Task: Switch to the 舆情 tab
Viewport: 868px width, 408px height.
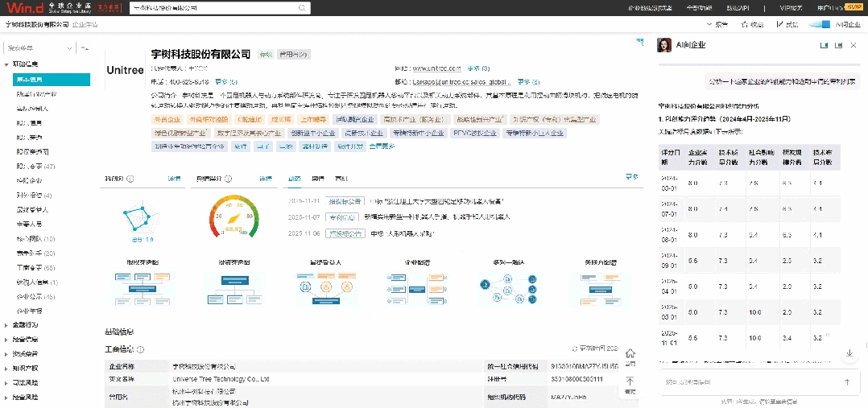Action: tap(318, 179)
